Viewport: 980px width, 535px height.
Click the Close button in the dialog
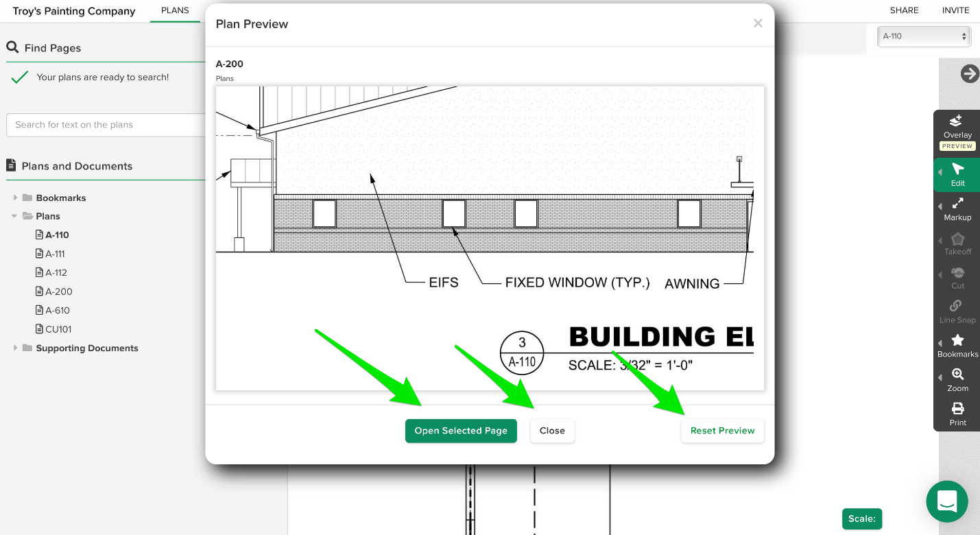point(552,431)
